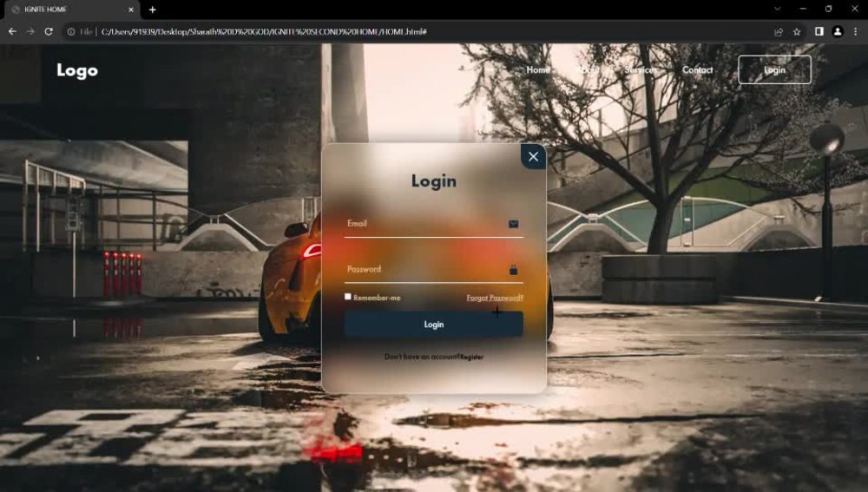Click the address bar URL
Image resolution: width=868 pixels, height=492 pixels.
click(x=264, y=31)
